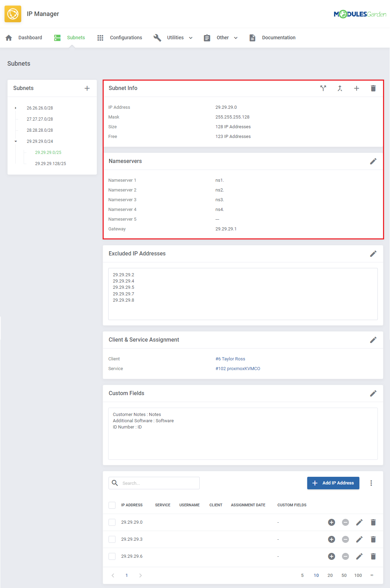Check the box for 29.29.29.3
This screenshot has height=588, width=390.
point(112,539)
